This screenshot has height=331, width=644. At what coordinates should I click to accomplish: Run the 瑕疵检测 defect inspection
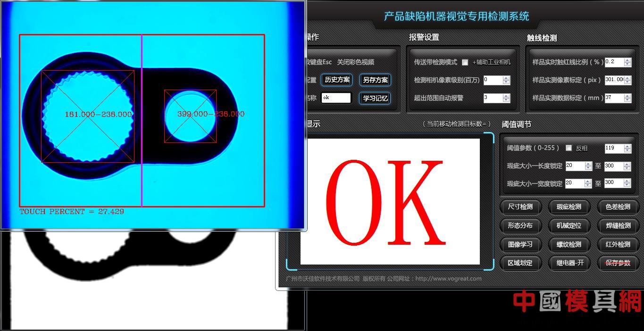[x=569, y=207]
